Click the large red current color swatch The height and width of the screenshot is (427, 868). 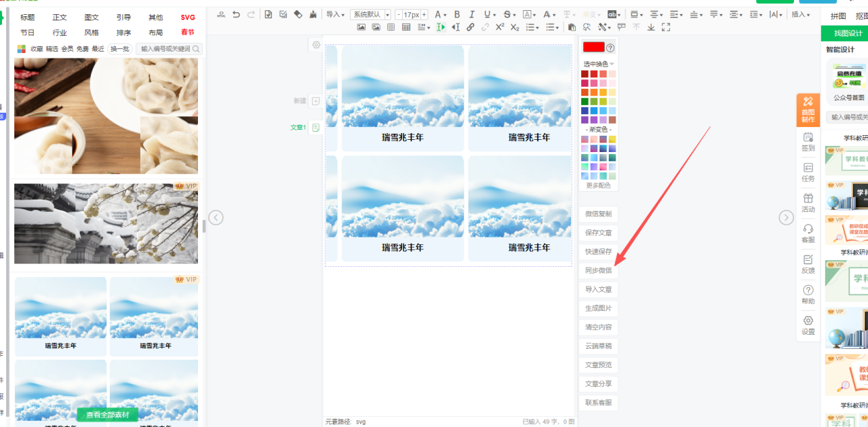pos(593,48)
